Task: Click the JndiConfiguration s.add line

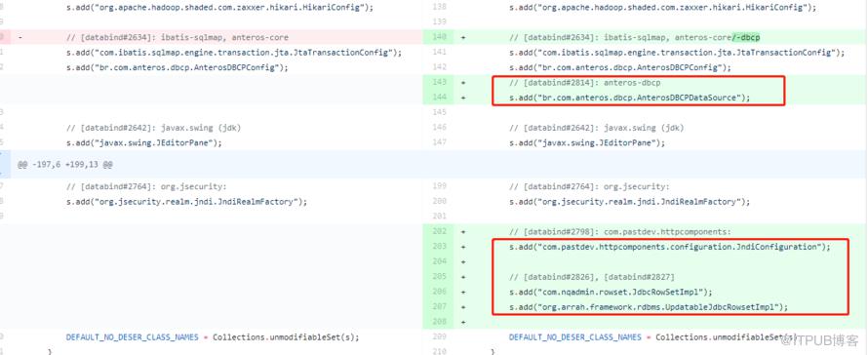Action: (670, 247)
